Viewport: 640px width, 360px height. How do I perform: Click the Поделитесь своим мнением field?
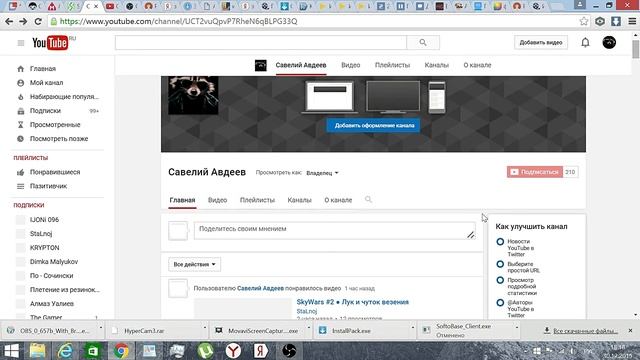[334, 231]
